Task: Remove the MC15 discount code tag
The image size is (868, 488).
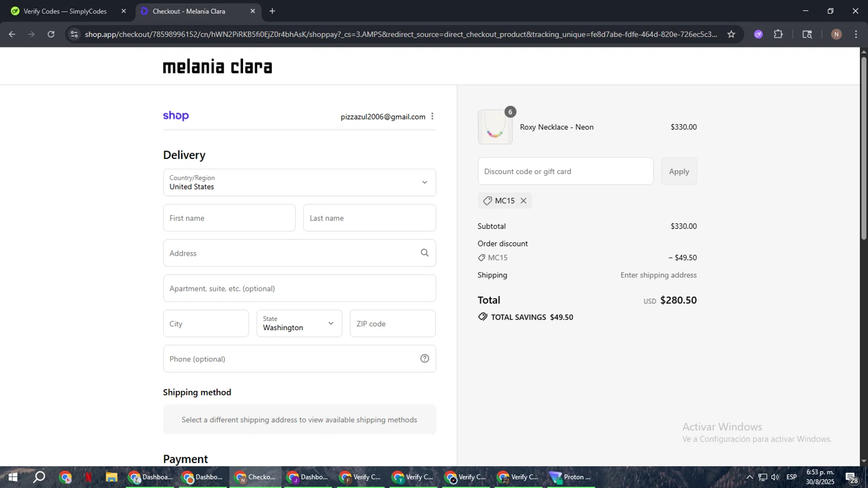Action: [x=523, y=201]
